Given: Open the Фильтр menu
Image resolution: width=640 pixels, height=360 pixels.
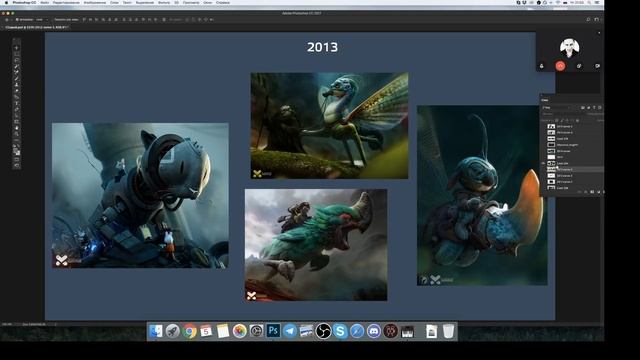Looking at the screenshot, I should (x=164, y=2).
